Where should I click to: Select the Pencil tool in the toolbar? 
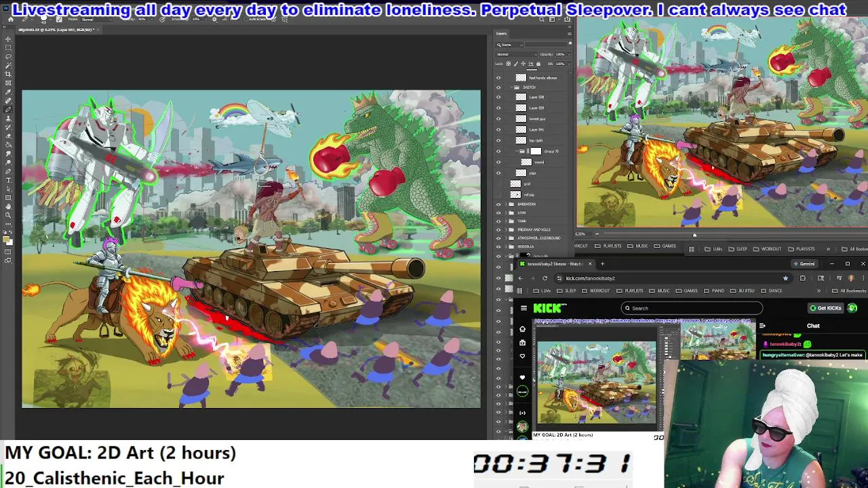pyautogui.click(x=8, y=110)
